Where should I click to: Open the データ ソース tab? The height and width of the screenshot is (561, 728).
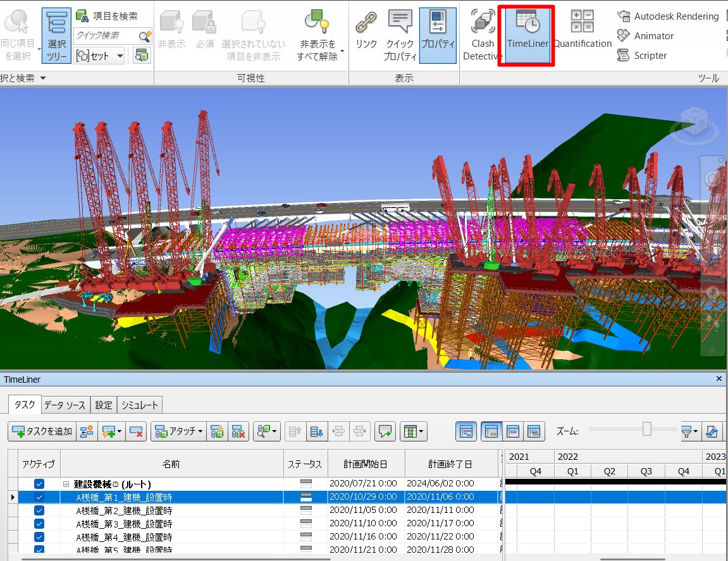(65, 405)
